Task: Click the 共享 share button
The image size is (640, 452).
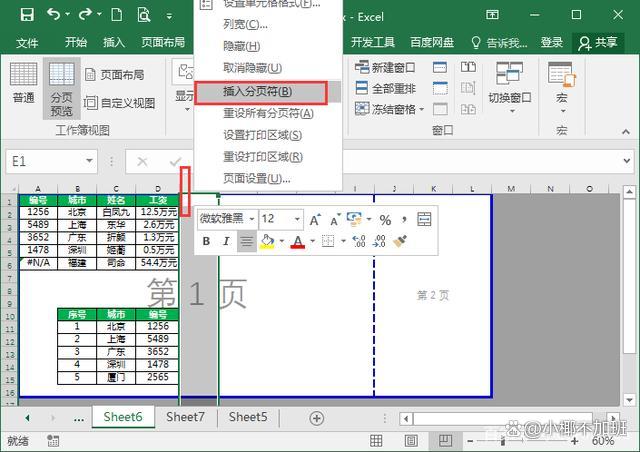Action: 598,42
